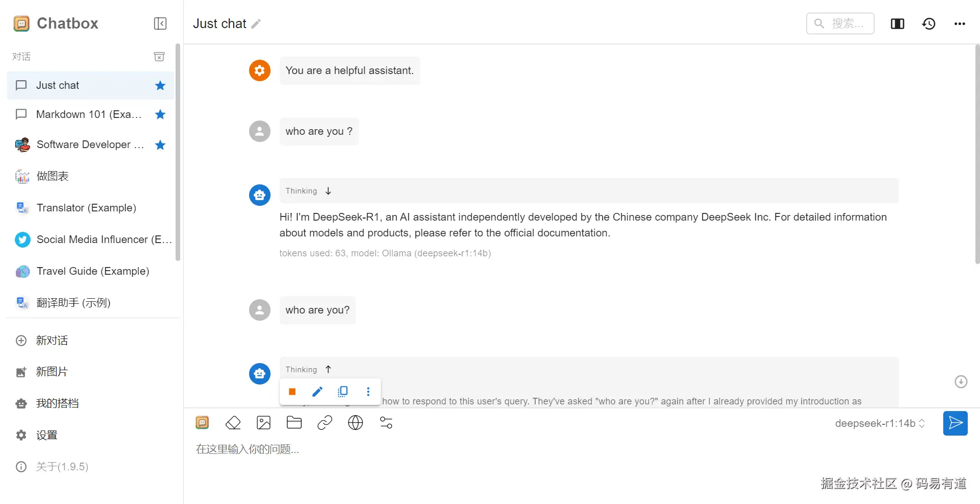The height and width of the screenshot is (504, 980).
Task: Open the Travel Guide (Example) conversation
Action: (92, 271)
